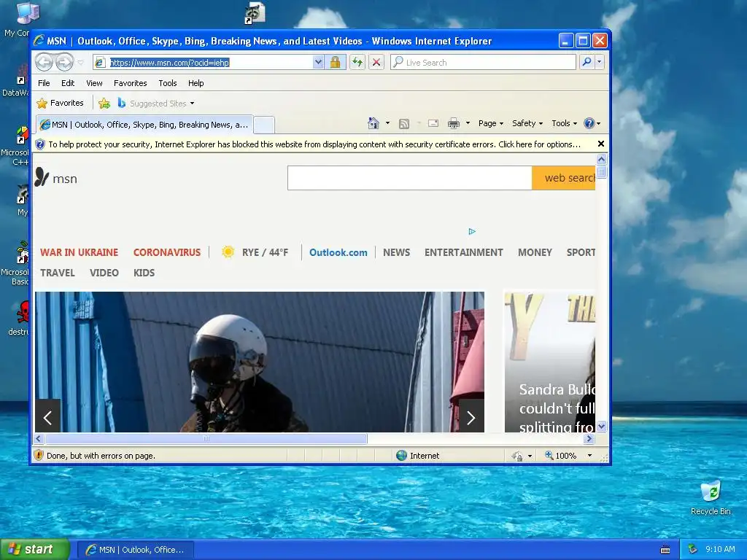747x560 pixels.
Task: Click the Favorites star button
Action: pos(60,103)
